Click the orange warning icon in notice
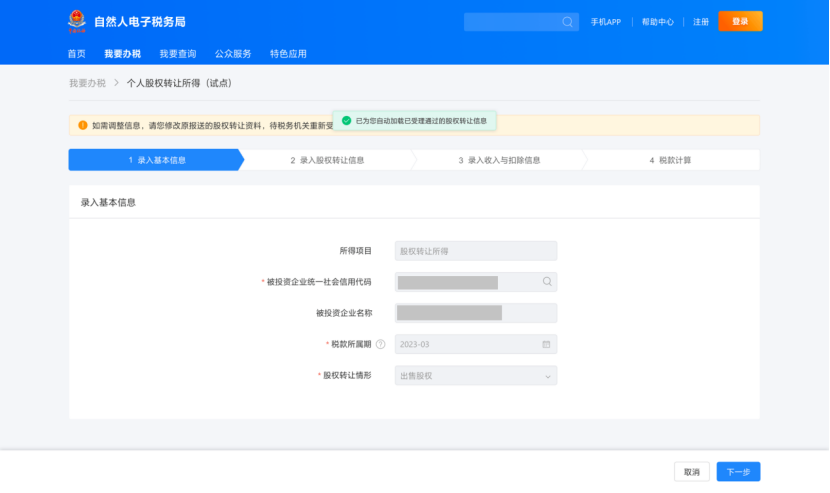Screen dimensions: 830x493 tap(82, 125)
